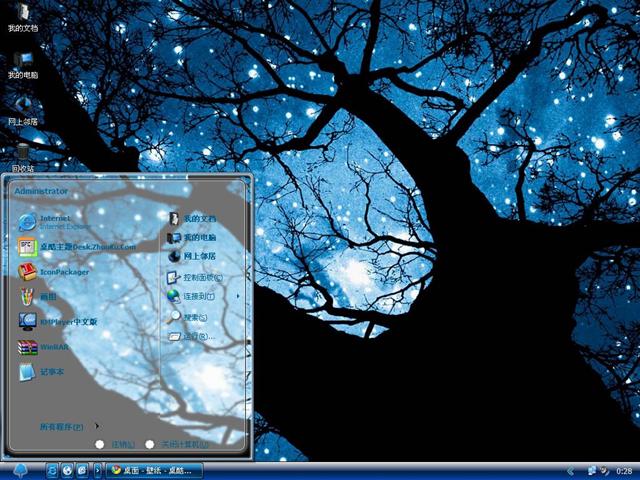Viewport: 640px width, 480px height.
Task: Open 记事本 notepad in the Start menu
Action: 41,372
